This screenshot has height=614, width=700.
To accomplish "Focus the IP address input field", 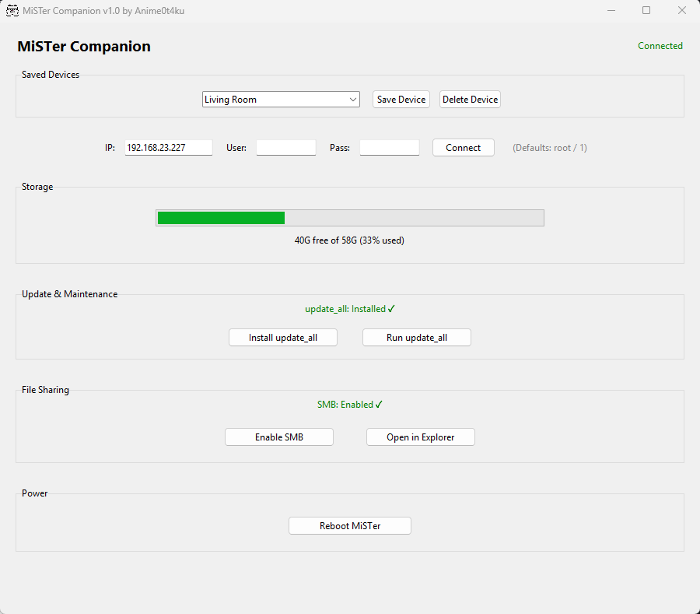I will tap(168, 148).
